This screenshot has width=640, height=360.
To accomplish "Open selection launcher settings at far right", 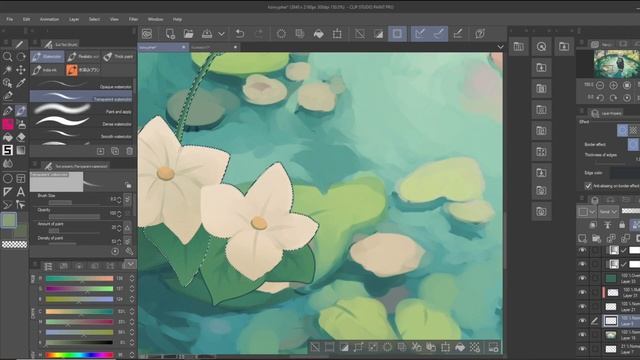I will tap(493, 347).
